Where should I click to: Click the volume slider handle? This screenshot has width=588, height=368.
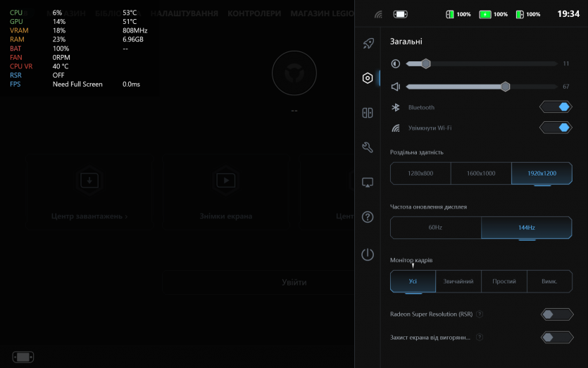(505, 87)
